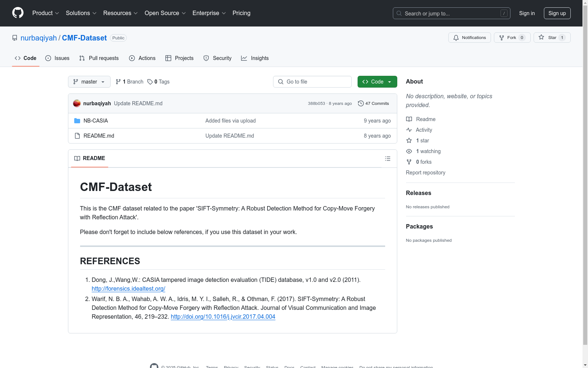Open the Projects tab
The image size is (588, 368).
(179, 58)
